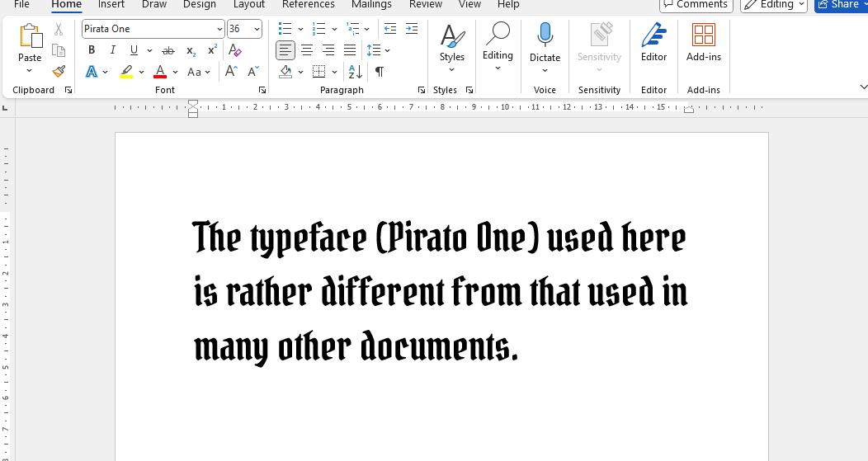This screenshot has width=868, height=461.
Task: Click the Bullets list icon
Action: (x=285, y=29)
